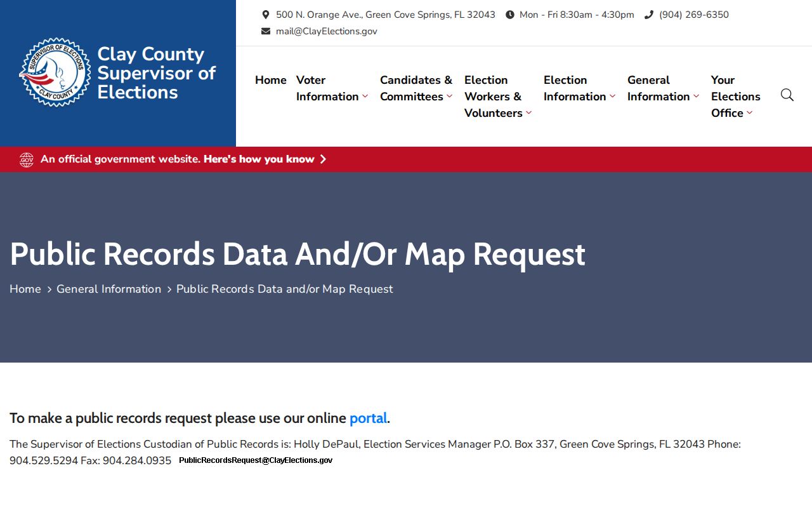
Task: Click the phone handset icon in header
Action: click(x=649, y=15)
